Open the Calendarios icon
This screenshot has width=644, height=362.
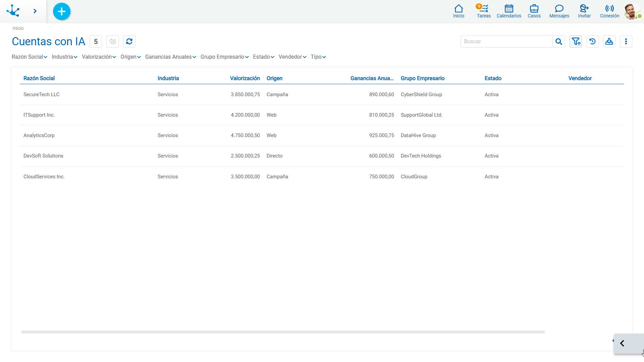coord(509,11)
